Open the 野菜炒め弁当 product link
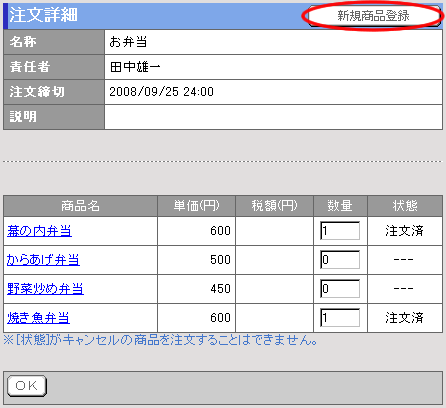 [45, 289]
